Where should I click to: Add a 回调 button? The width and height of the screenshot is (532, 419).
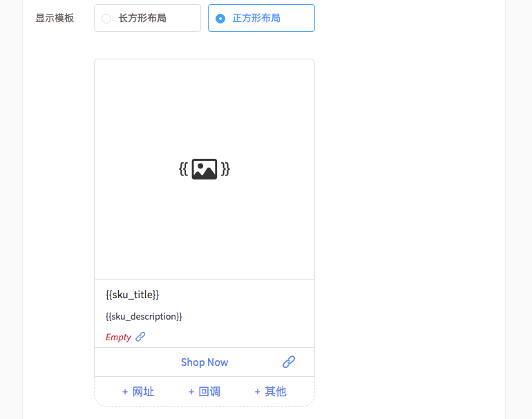[x=205, y=391]
